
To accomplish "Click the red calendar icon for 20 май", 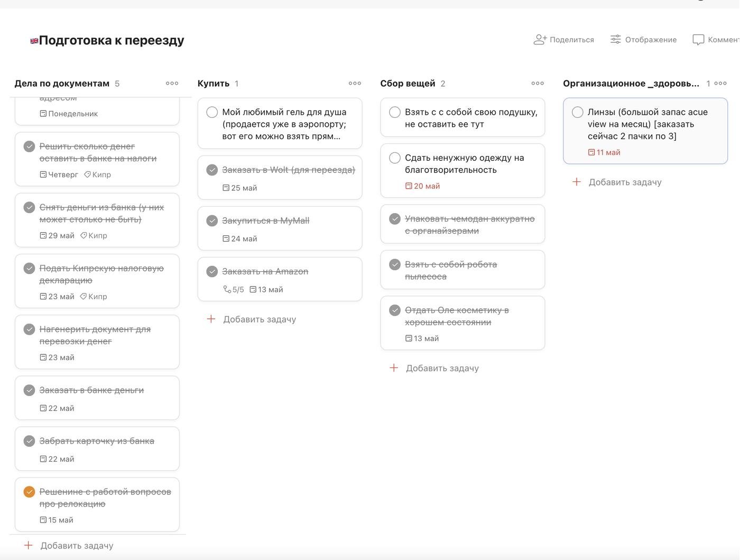I will pos(409,186).
